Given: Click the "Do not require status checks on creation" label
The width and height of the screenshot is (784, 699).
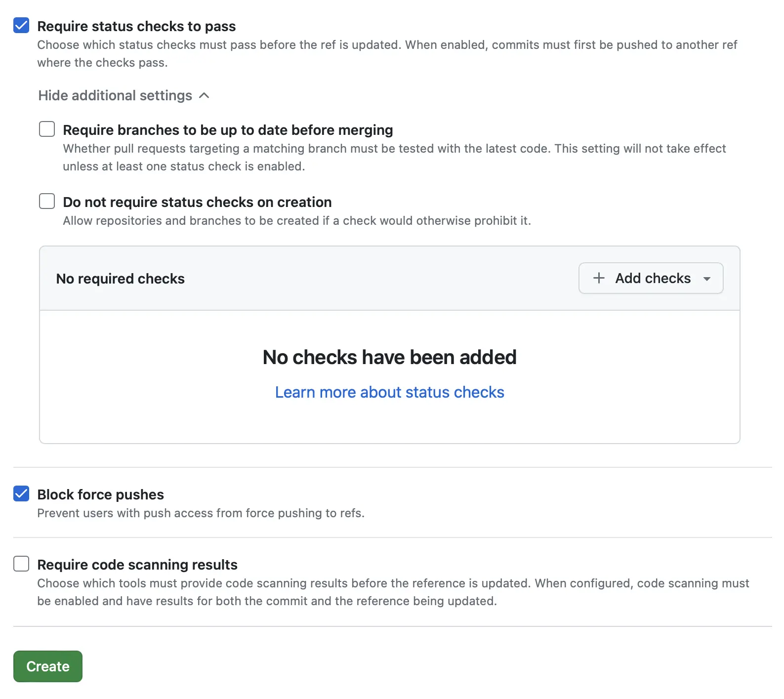Looking at the screenshot, I should 197,202.
